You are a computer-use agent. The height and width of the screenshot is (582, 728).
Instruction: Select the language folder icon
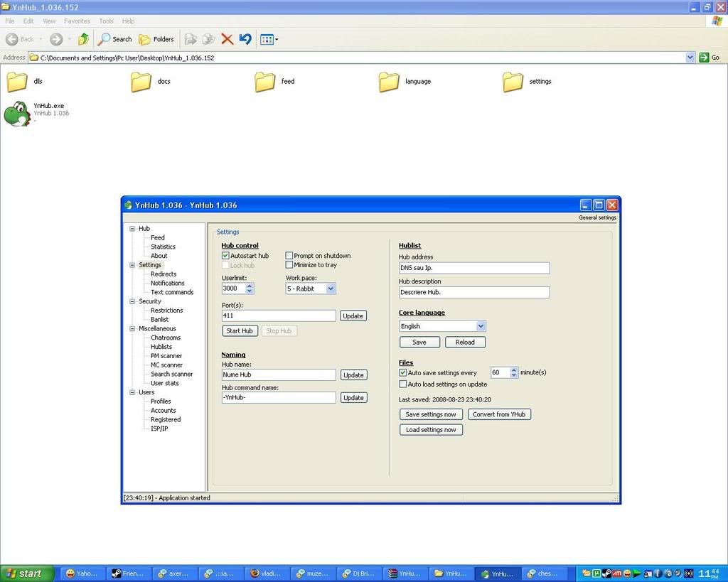[x=389, y=82]
